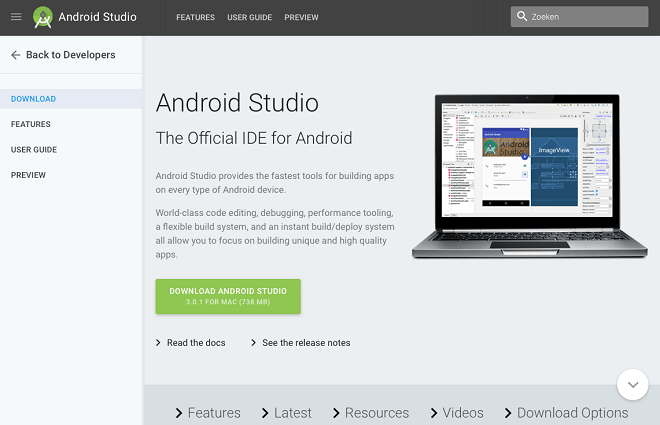Go Back to Developers link
660x425 pixels.
71,55
